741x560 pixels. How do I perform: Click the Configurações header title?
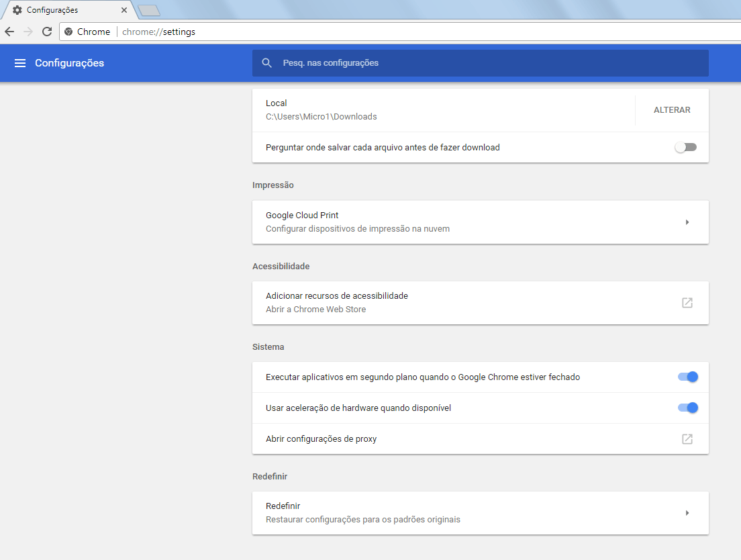[70, 63]
